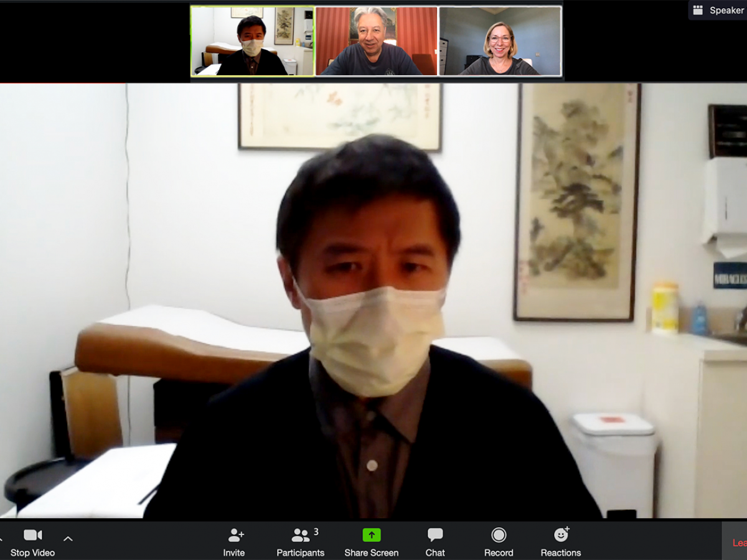Open the Reactions smiley icon
Viewport: 747px width, 560px height.
[561, 535]
